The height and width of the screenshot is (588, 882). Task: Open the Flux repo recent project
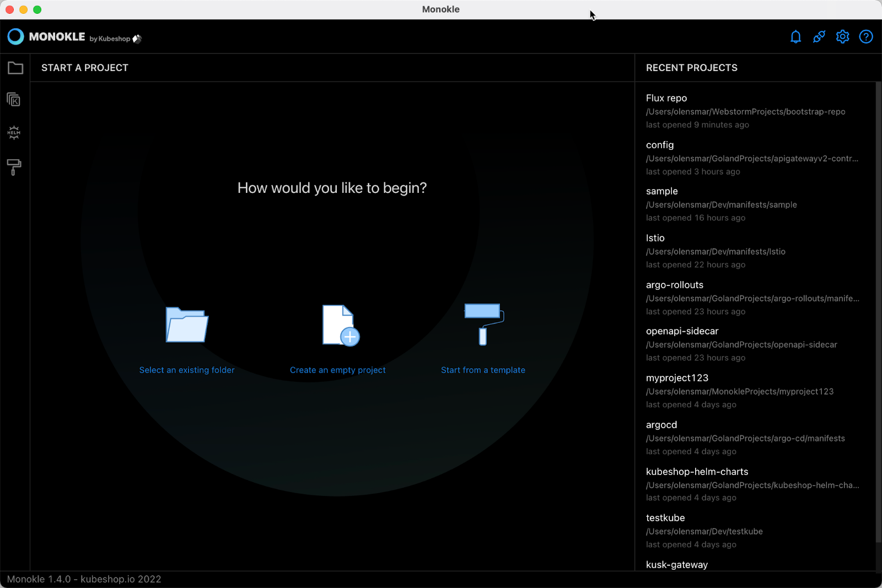(x=666, y=98)
